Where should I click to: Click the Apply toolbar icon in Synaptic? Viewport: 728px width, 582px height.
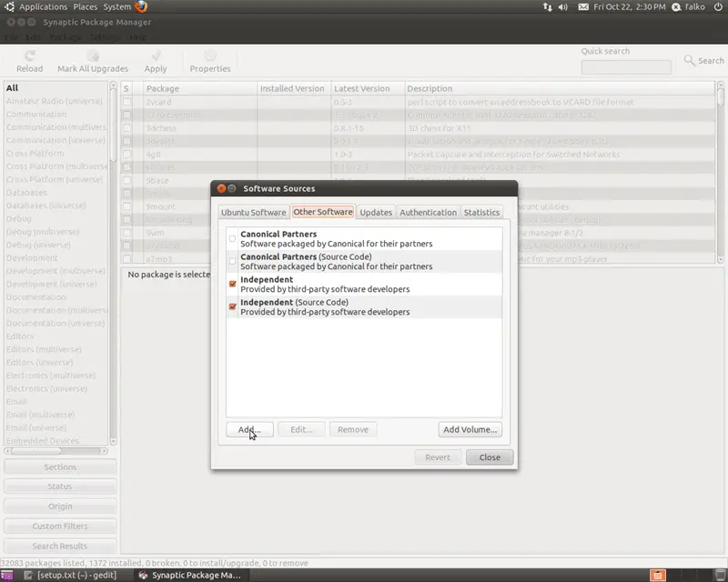(156, 56)
